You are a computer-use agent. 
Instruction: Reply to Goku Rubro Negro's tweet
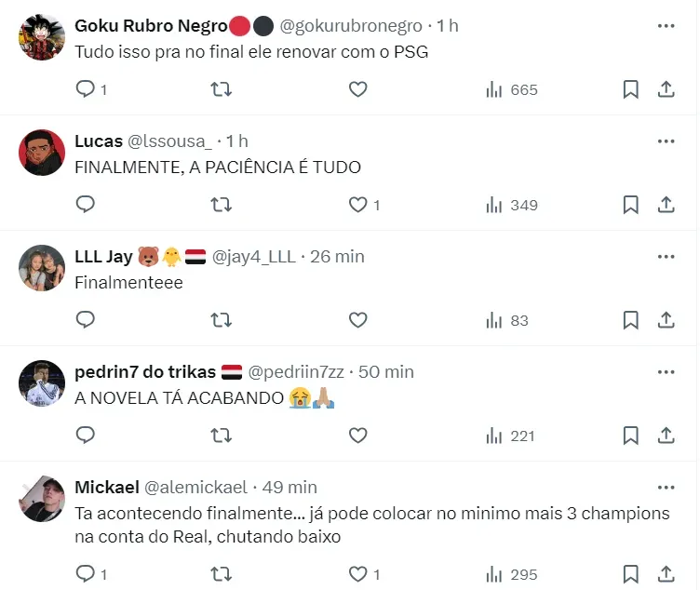pos(85,89)
